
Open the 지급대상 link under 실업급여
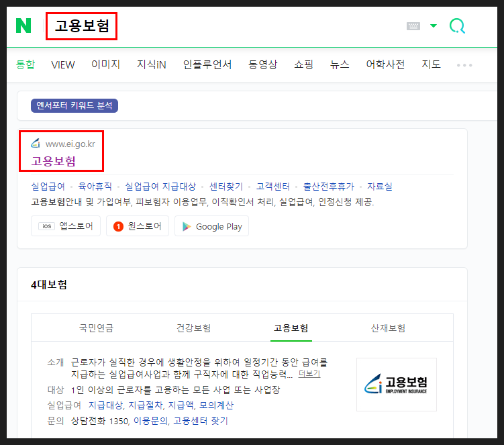(105, 405)
